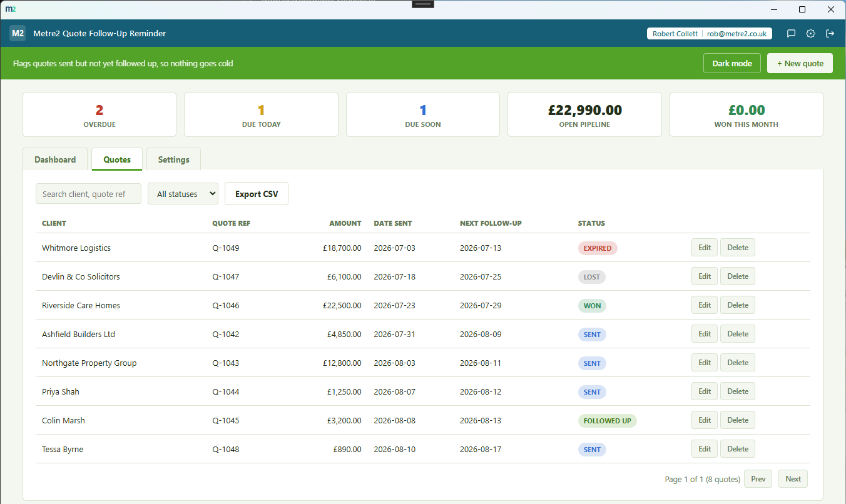
Task: Click the WON status badge
Action: coord(592,306)
